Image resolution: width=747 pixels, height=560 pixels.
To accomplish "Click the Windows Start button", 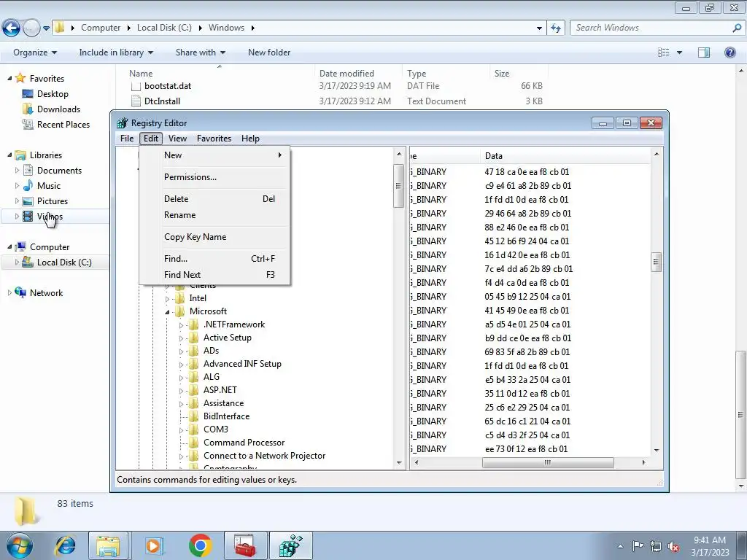I will 19,545.
